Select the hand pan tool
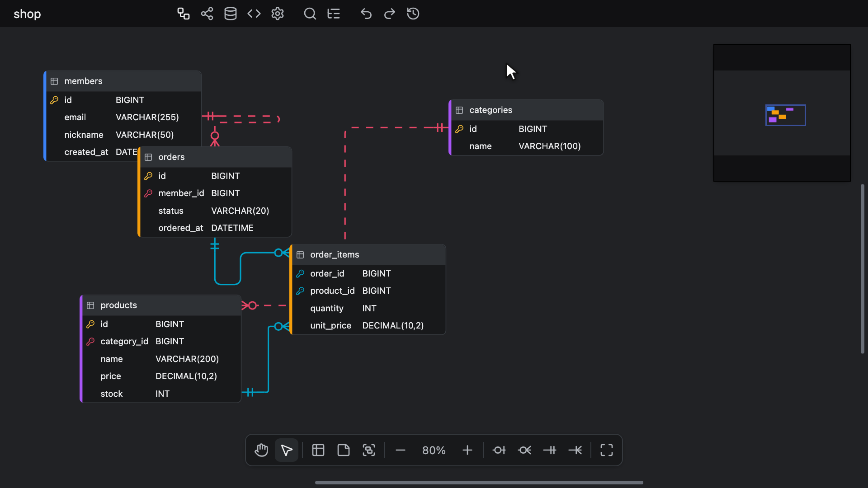This screenshot has width=868, height=488. [x=261, y=450]
